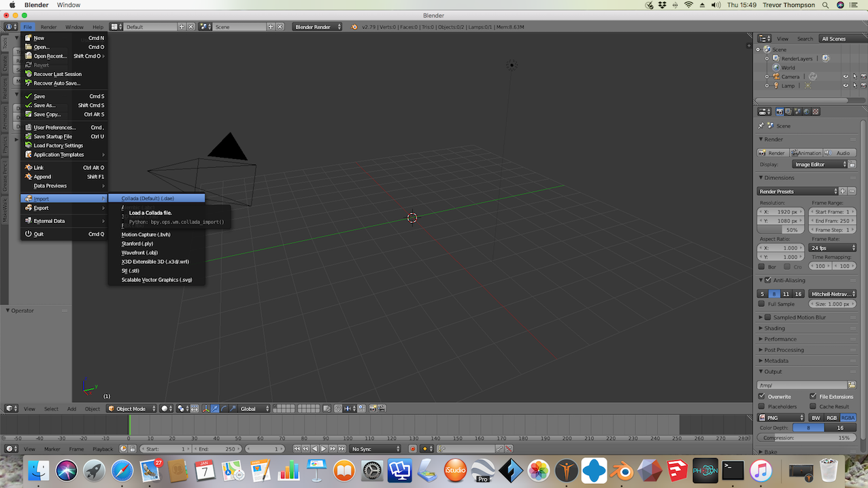Open the Render Presets dropdown

click(797, 192)
